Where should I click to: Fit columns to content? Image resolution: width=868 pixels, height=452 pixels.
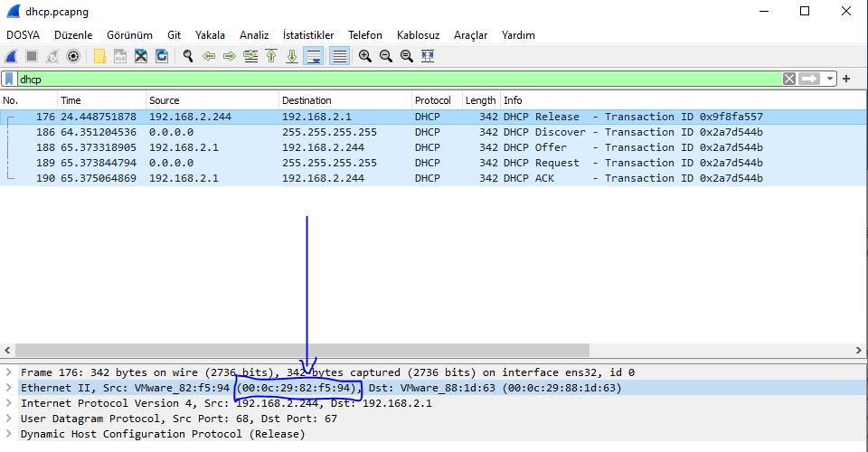pos(428,56)
